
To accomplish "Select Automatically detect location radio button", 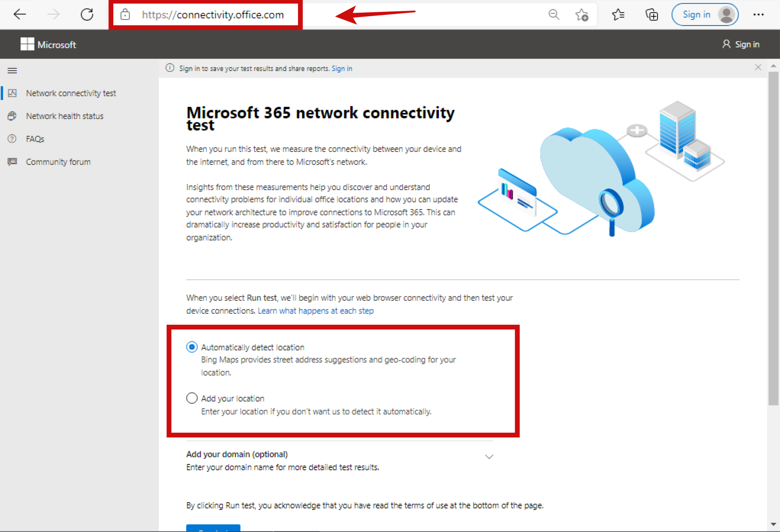I will pos(192,347).
